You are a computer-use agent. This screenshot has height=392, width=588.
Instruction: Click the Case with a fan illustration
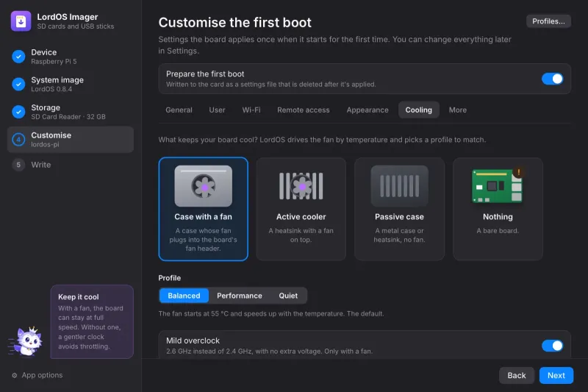(x=204, y=186)
